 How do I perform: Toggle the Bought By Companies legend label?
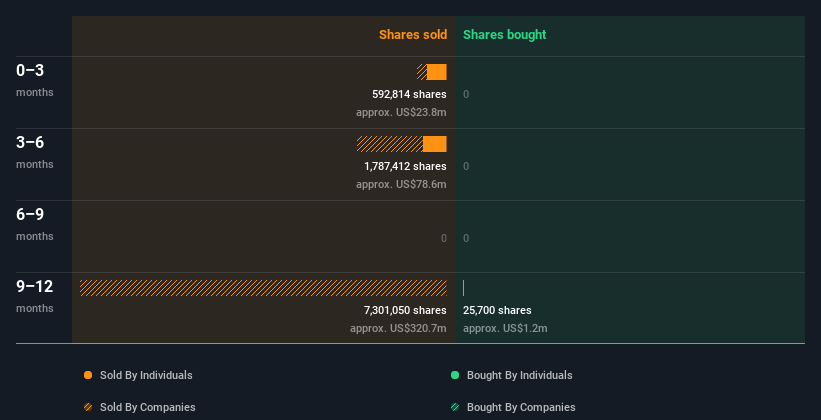[x=521, y=407]
